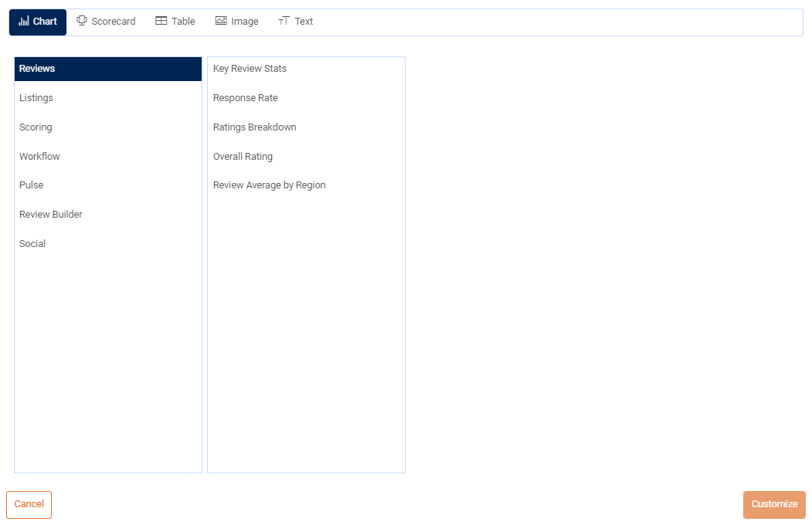Viewport: 812px width, 525px height.
Task: Click the Customize button
Action: coord(774,504)
